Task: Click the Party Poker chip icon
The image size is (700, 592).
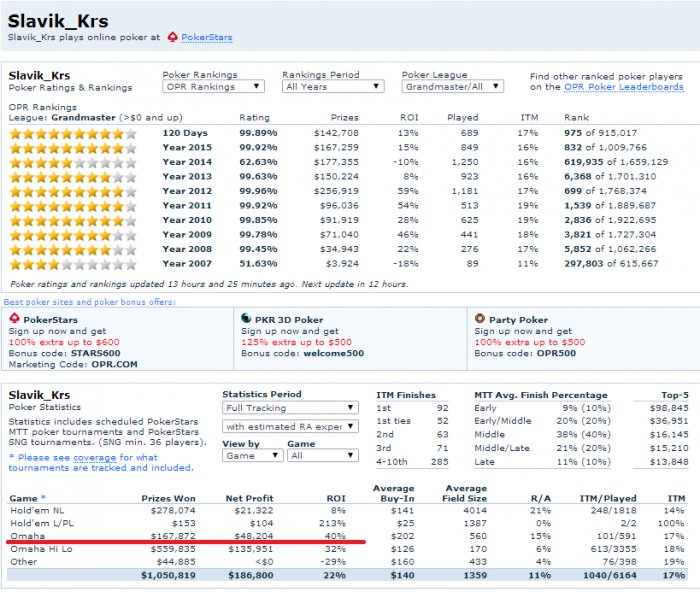Action: pyautogui.click(x=479, y=318)
